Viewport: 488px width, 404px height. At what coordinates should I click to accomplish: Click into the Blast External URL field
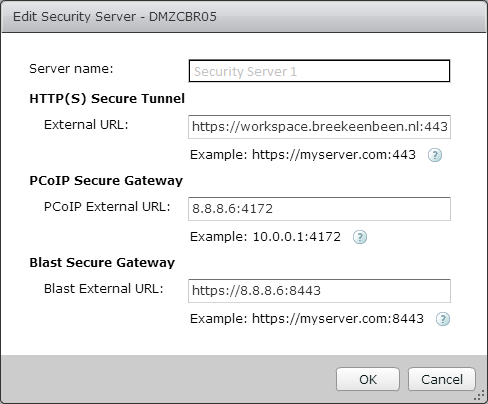click(319, 291)
